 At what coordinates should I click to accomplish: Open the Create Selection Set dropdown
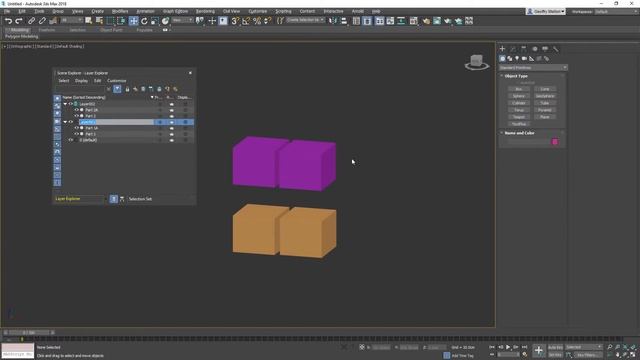[305, 20]
